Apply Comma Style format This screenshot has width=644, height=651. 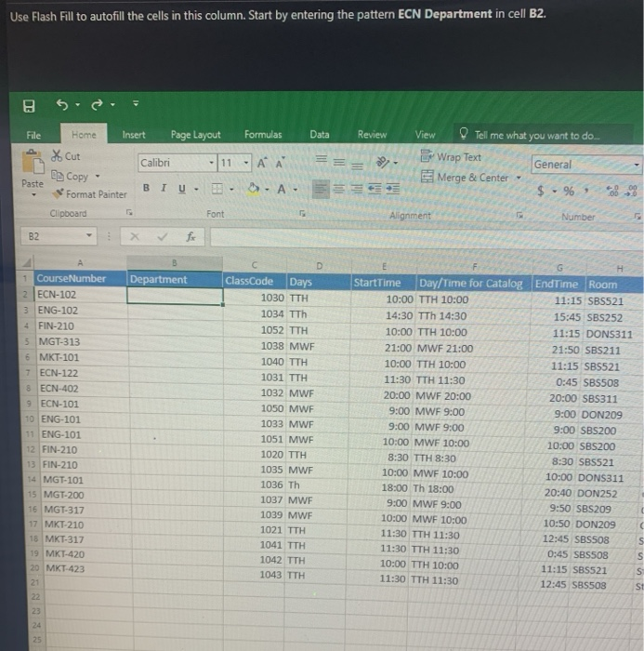pos(586,190)
